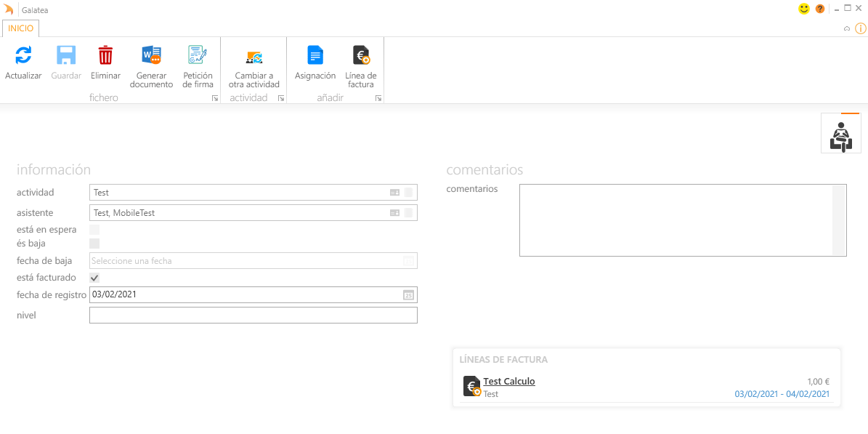Click Generar documento Word icon
The image size is (868, 434).
pos(151,56)
